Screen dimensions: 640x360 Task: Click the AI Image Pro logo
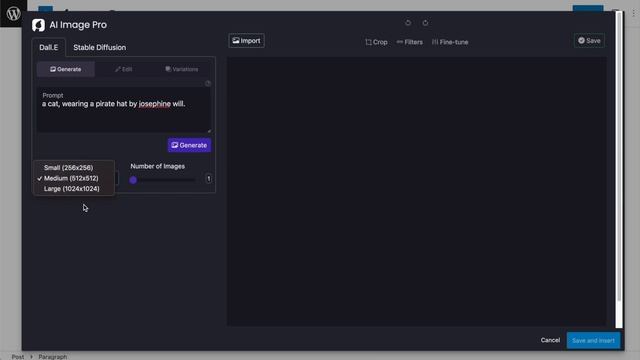[x=38, y=25]
